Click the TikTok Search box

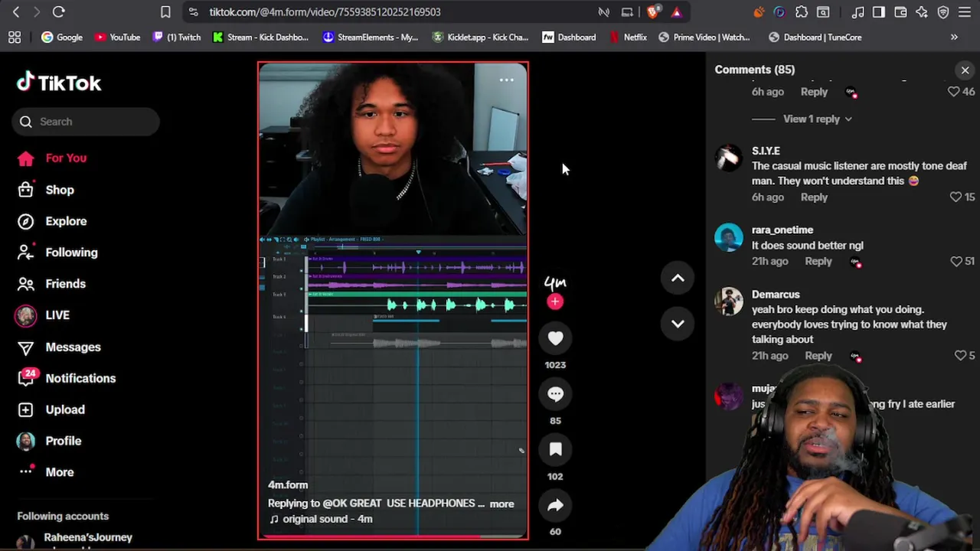pos(86,122)
